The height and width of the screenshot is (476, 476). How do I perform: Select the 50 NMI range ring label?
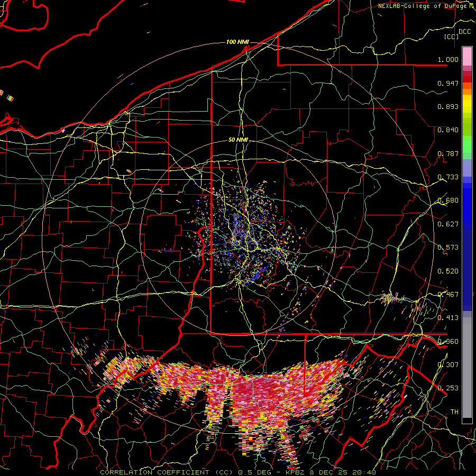click(x=238, y=140)
